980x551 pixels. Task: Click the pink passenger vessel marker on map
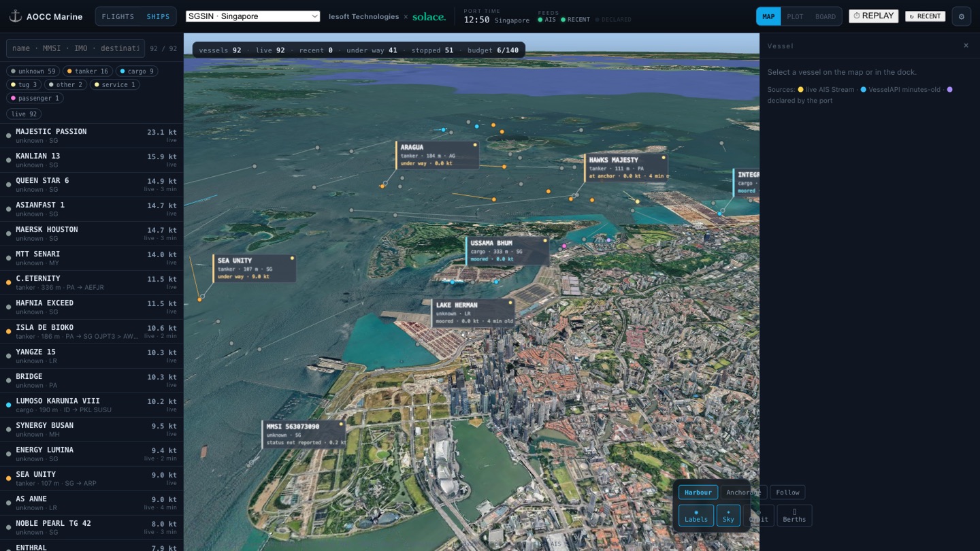563,246
